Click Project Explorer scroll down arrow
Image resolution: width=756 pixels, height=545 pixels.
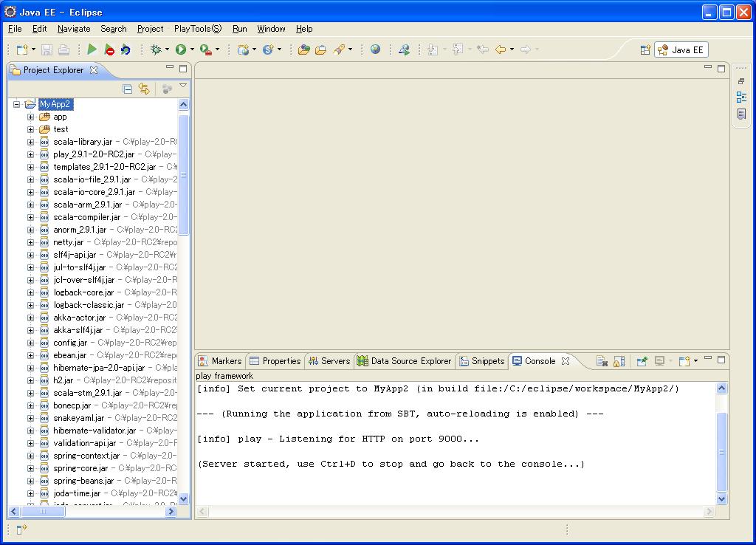(x=183, y=498)
